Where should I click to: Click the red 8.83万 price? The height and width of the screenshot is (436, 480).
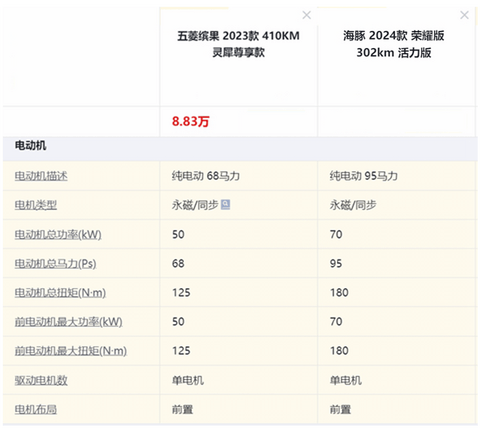(190, 121)
